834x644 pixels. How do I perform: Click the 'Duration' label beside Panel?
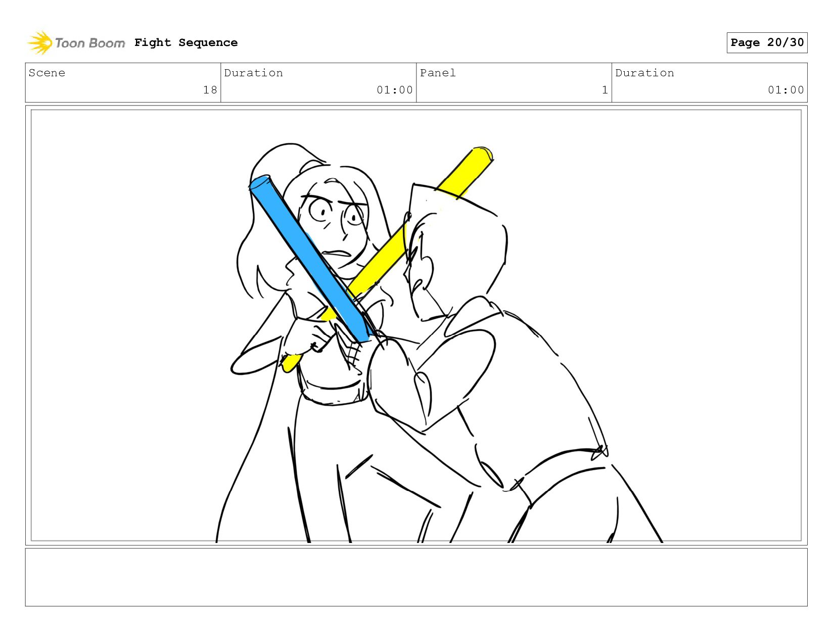644,73
